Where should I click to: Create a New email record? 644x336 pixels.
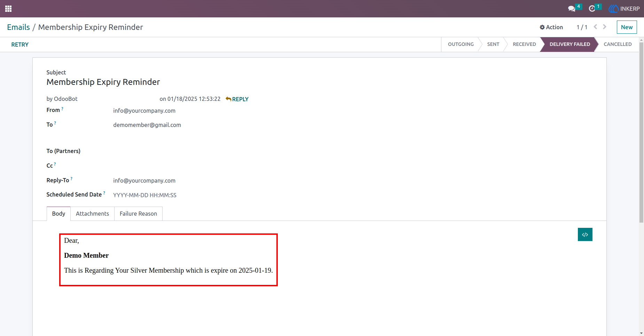coord(627,27)
